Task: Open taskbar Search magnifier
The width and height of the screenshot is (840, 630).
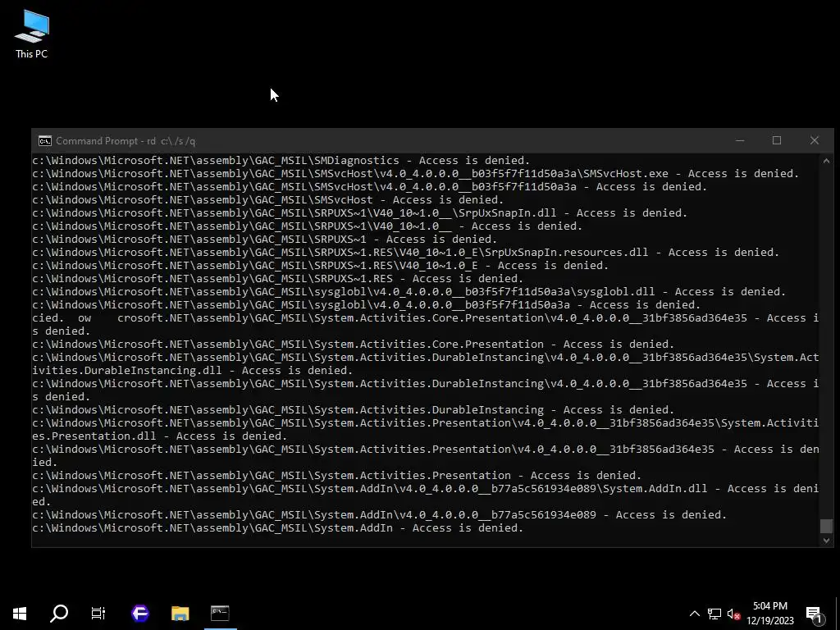Action: pos(59,614)
